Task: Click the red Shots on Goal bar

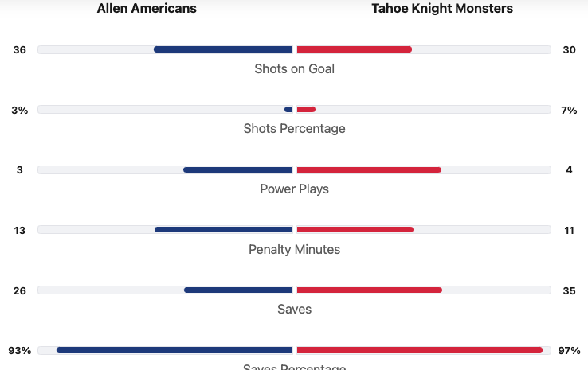Action: pyautogui.click(x=355, y=49)
